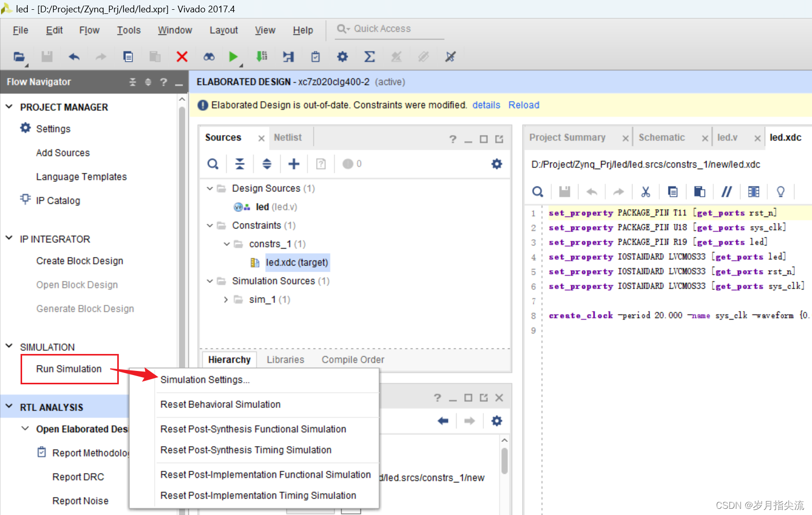Collapse the PROJECT MANAGER section

tap(9, 107)
